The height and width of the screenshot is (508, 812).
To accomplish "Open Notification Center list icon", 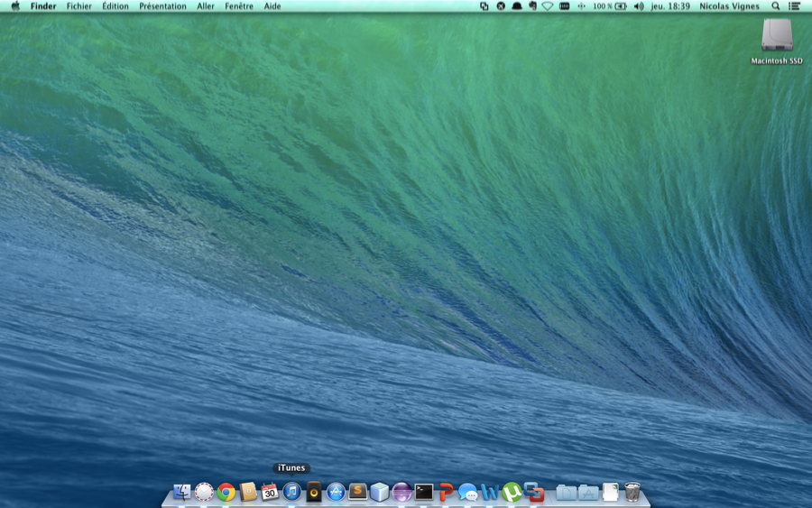I will 794,6.
